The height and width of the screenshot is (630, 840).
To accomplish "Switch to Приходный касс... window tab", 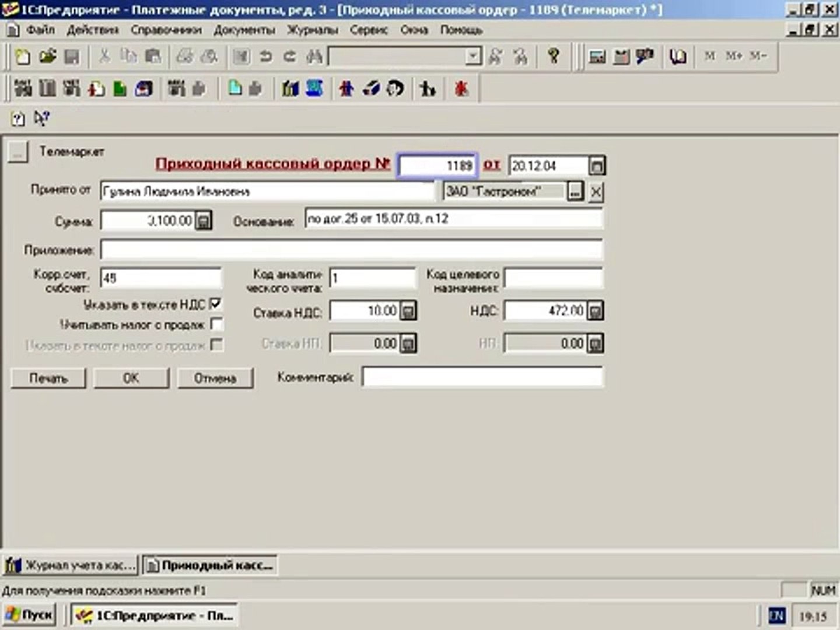I will click(x=209, y=565).
